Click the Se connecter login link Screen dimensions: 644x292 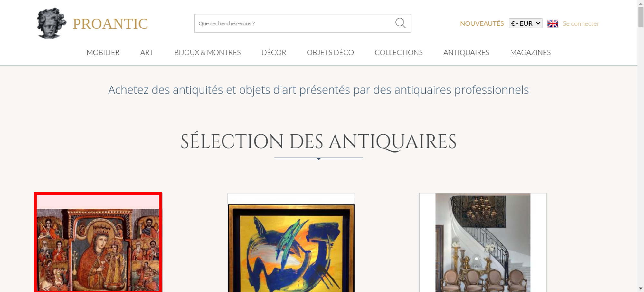coord(581,23)
